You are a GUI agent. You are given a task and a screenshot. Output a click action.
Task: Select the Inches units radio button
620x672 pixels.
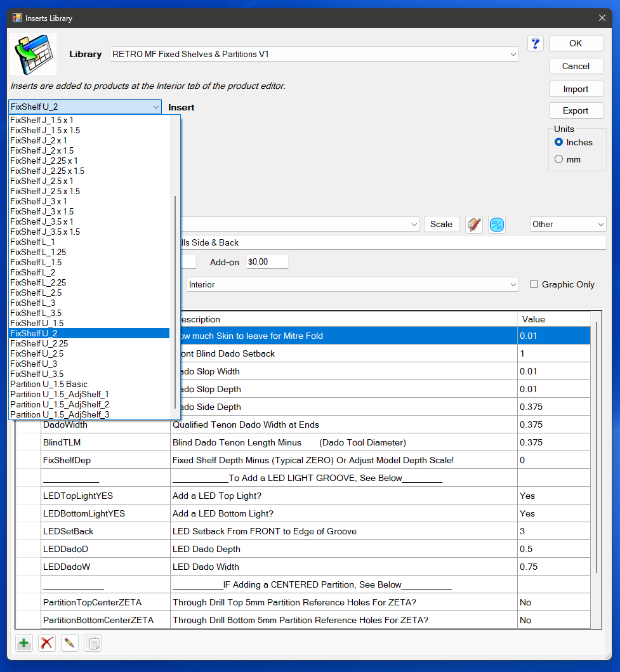click(559, 143)
